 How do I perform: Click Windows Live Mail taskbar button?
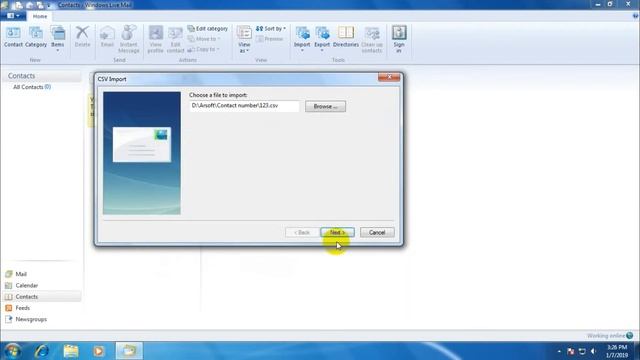pyautogui.click(x=129, y=351)
